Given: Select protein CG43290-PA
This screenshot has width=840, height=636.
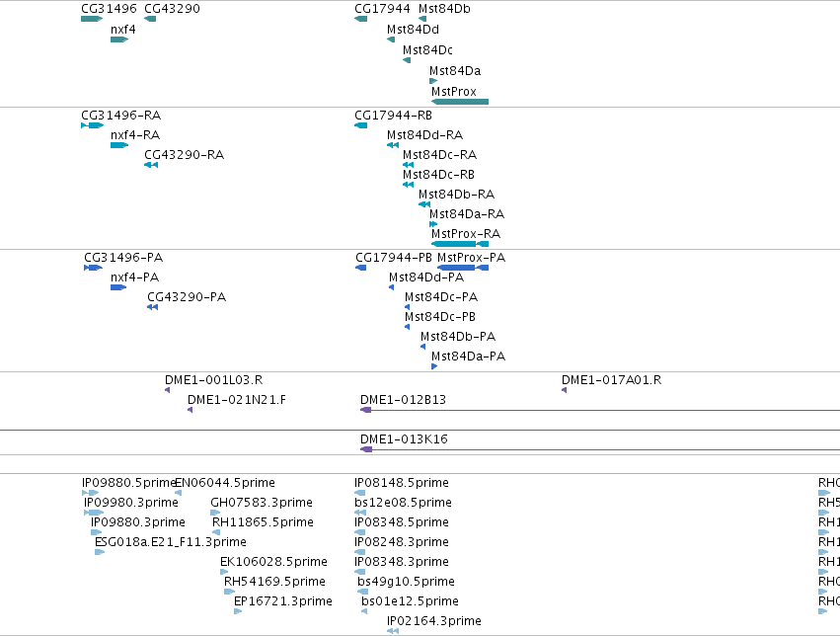Looking at the screenshot, I should coord(187,297).
